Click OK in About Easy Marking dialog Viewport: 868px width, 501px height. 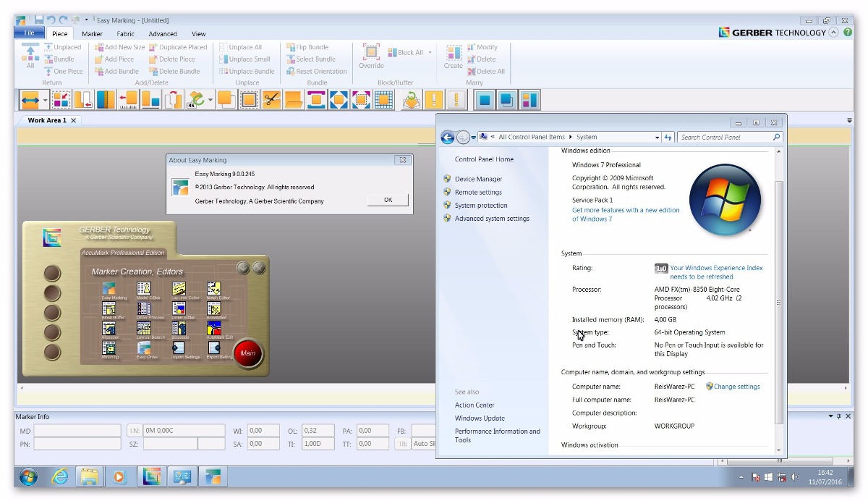[x=388, y=200]
